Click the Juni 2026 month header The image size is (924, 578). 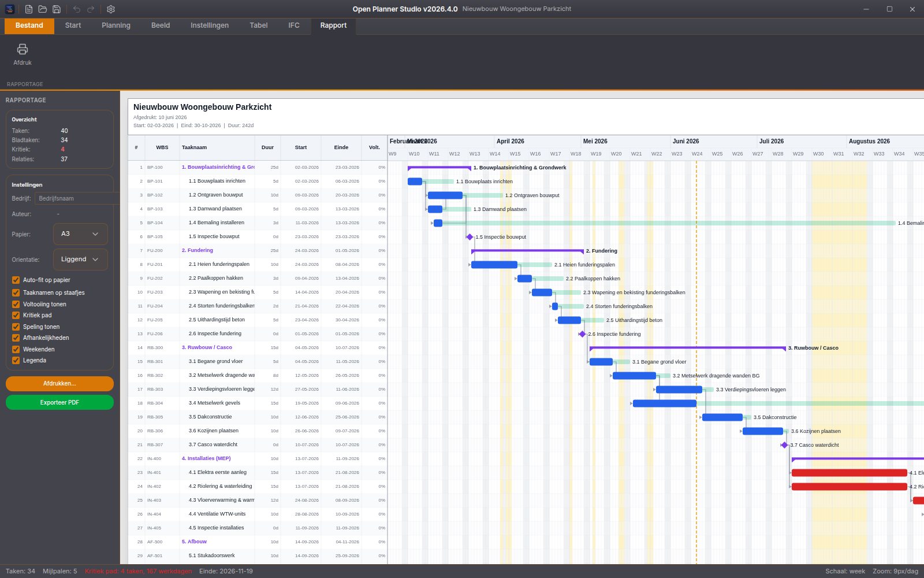[x=685, y=142]
